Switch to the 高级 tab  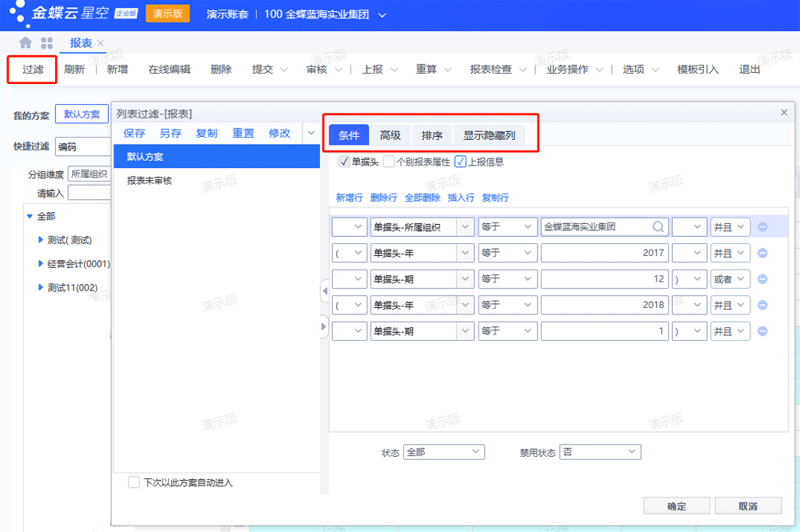click(390, 135)
